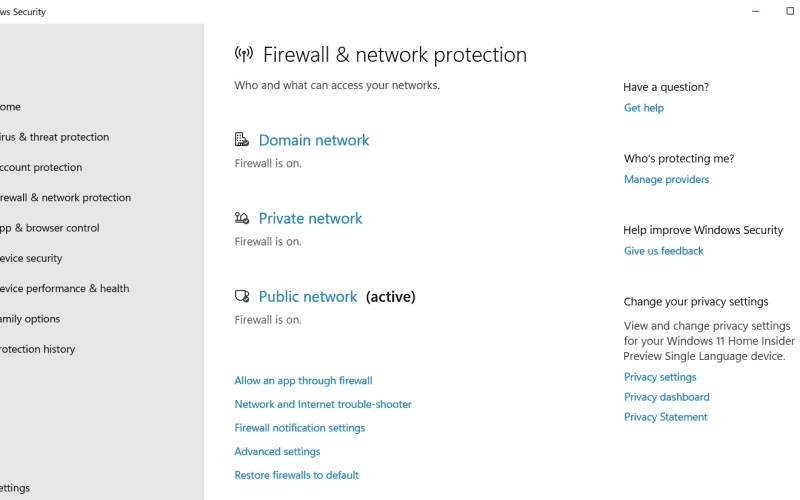Viewport: 800px width, 500px height.
Task: Click the Private network icon
Action: pos(242,218)
